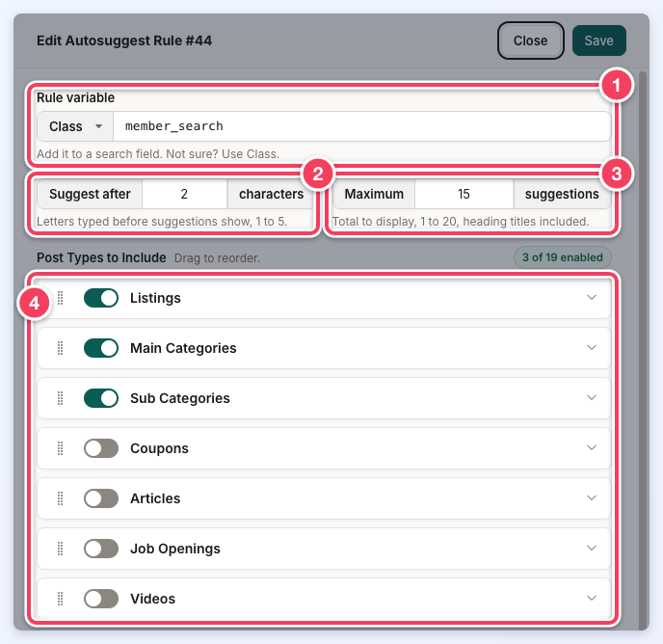The image size is (663, 644).
Task: Toggle off the Listings post type
Action: click(x=101, y=298)
